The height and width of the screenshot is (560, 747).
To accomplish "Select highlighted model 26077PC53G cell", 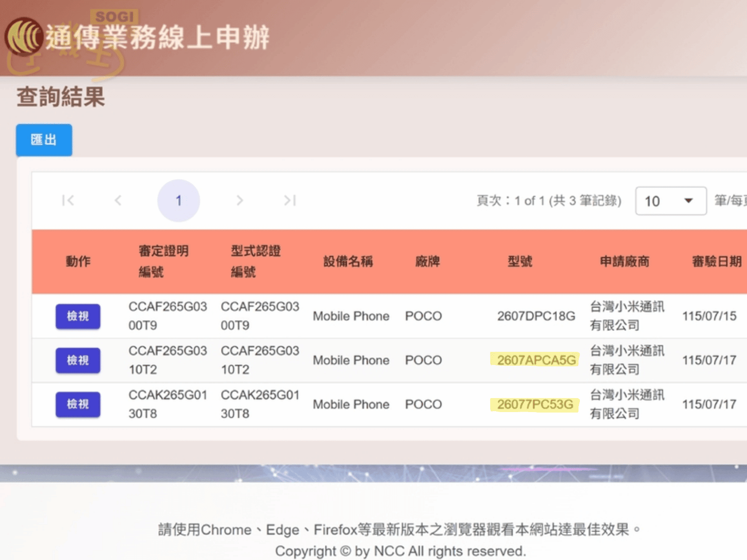I will pos(535,404).
